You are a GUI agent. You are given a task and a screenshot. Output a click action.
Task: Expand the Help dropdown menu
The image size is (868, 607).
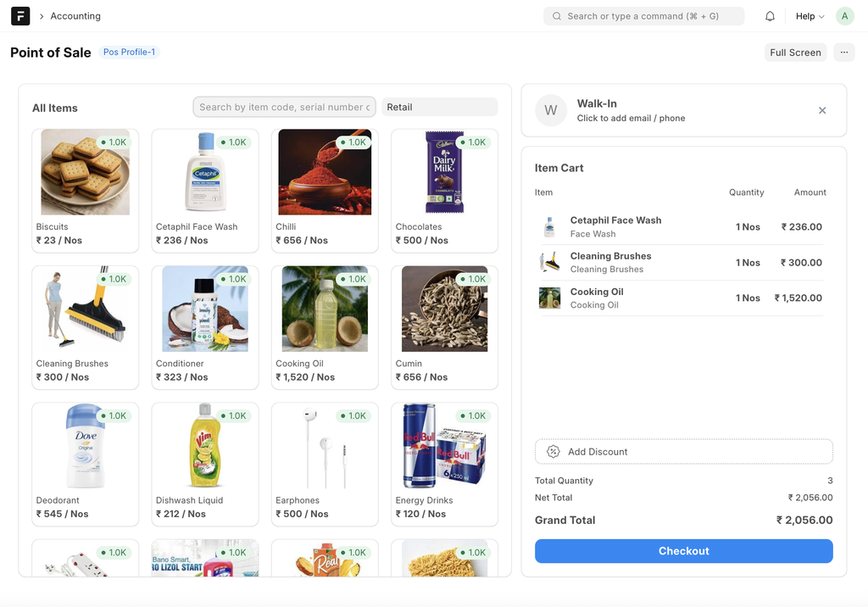tap(810, 16)
